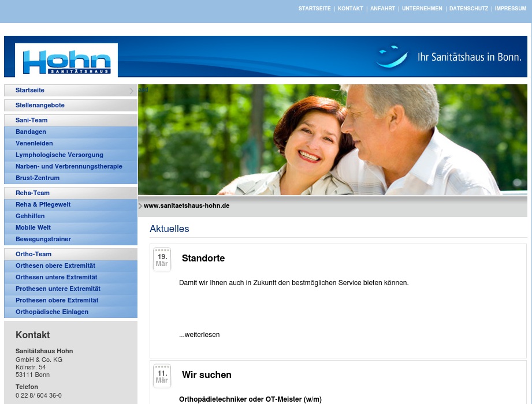The width and height of the screenshot is (532, 404).
Task: Click the arrow before www.sanitaetshaus-hohn.de
Action: point(140,205)
